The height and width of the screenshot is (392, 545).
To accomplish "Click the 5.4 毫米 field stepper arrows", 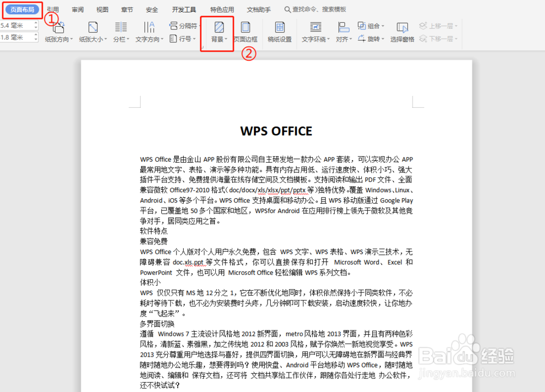I will click(x=36, y=26).
